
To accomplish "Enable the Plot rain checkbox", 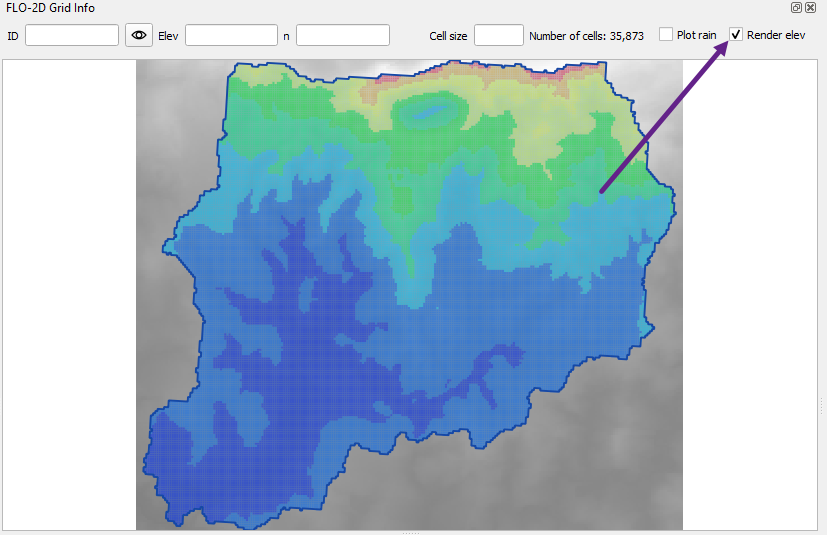I will [666, 35].
